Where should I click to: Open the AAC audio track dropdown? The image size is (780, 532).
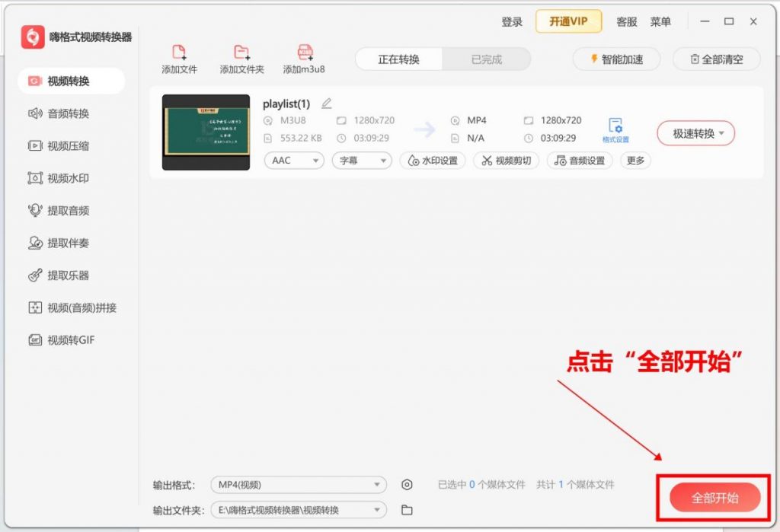point(293,161)
